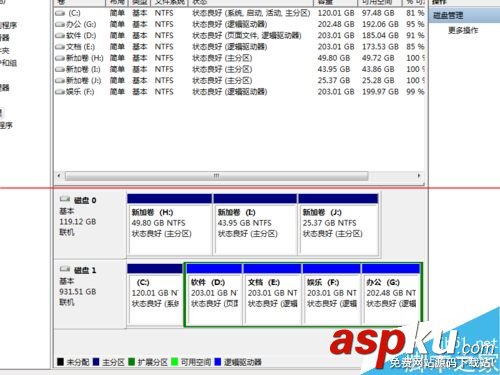Select the 文档 (E:) partition block on disk 1
The image size is (500, 375).
tap(272, 294)
